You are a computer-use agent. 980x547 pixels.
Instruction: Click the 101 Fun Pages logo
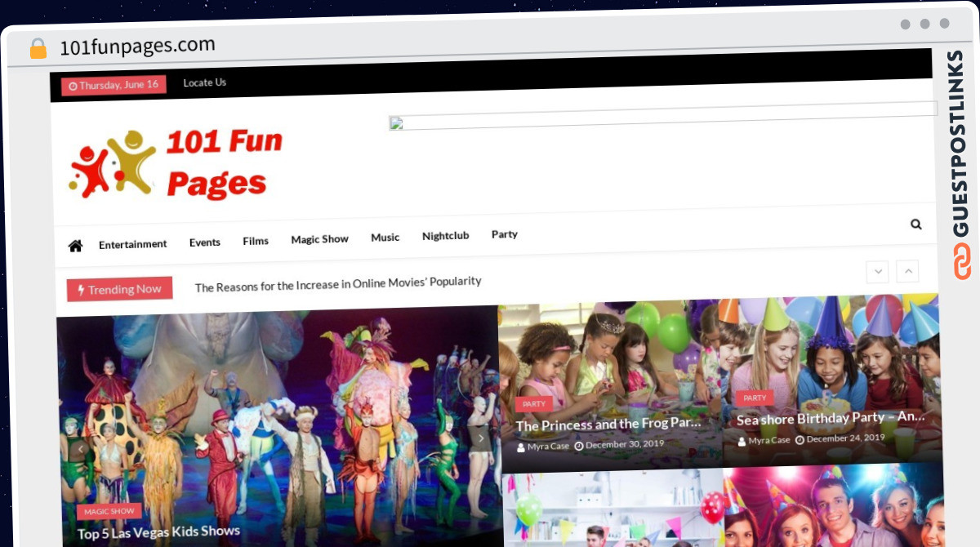(x=176, y=163)
